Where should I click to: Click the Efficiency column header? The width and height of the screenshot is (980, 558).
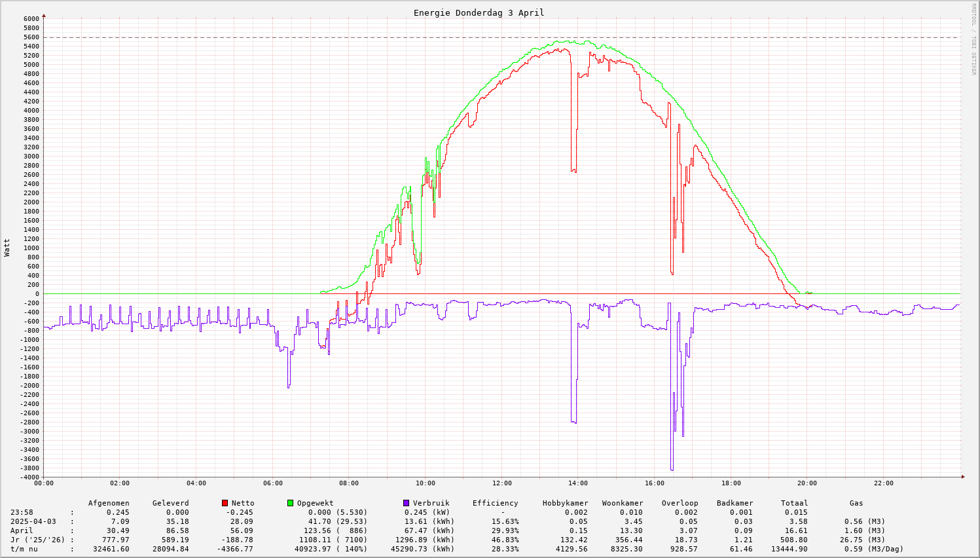pos(495,503)
